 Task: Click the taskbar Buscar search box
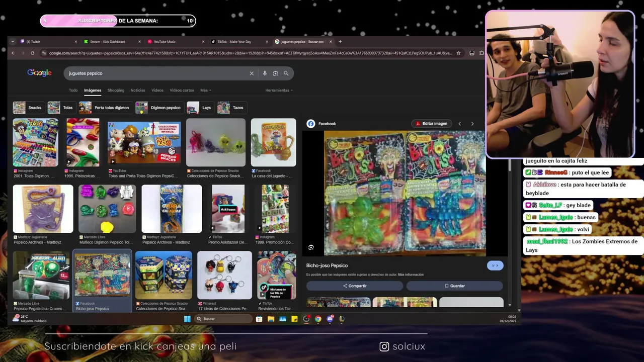point(223,319)
